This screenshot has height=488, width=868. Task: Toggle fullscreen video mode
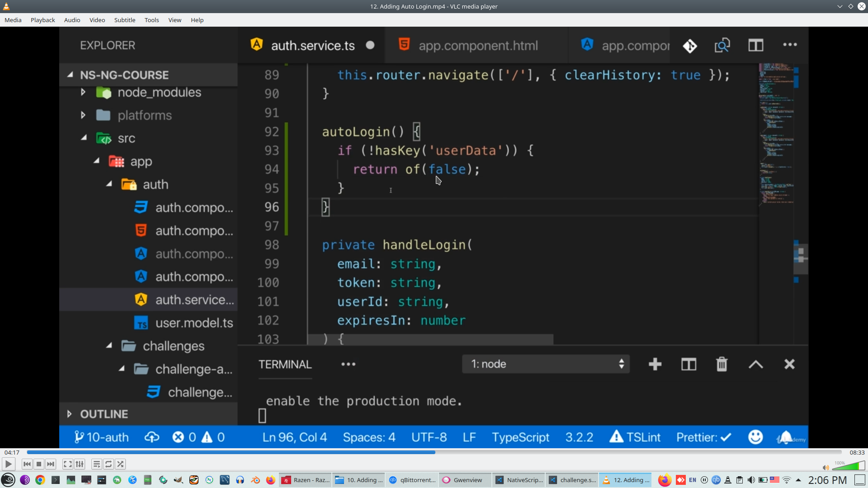coord(68,464)
